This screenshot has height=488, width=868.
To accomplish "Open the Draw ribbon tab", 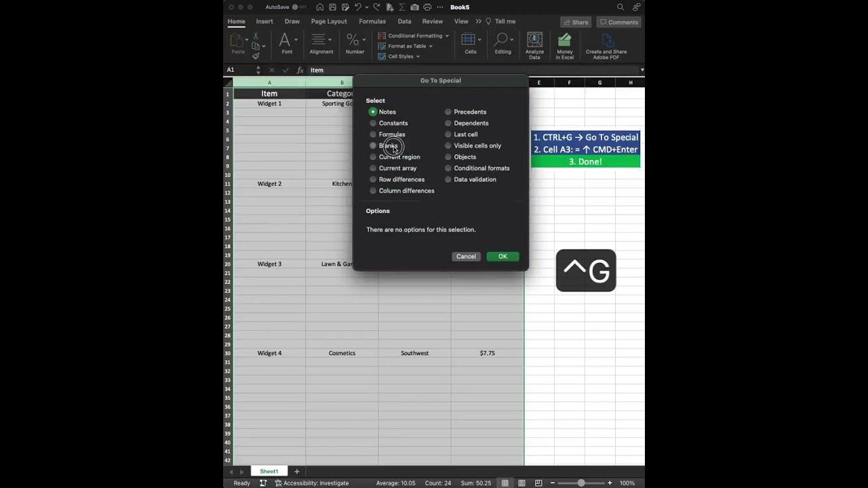I will (x=292, y=22).
